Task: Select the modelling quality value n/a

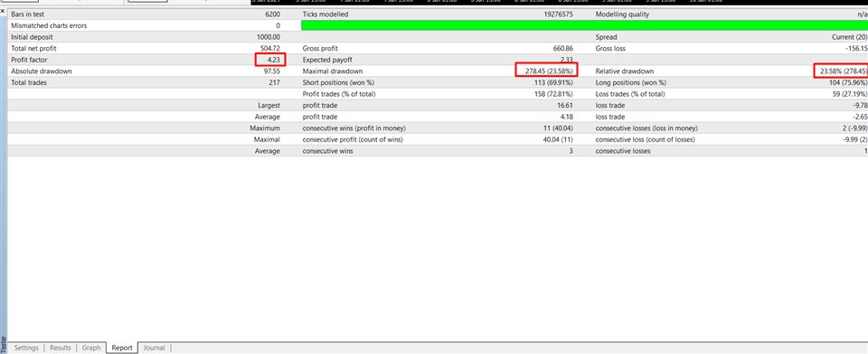Action: tap(862, 14)
